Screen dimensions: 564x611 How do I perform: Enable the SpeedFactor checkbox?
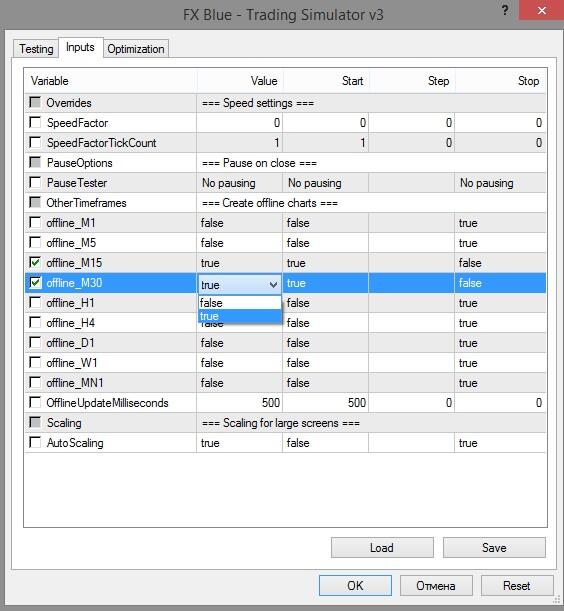(35, 122)
